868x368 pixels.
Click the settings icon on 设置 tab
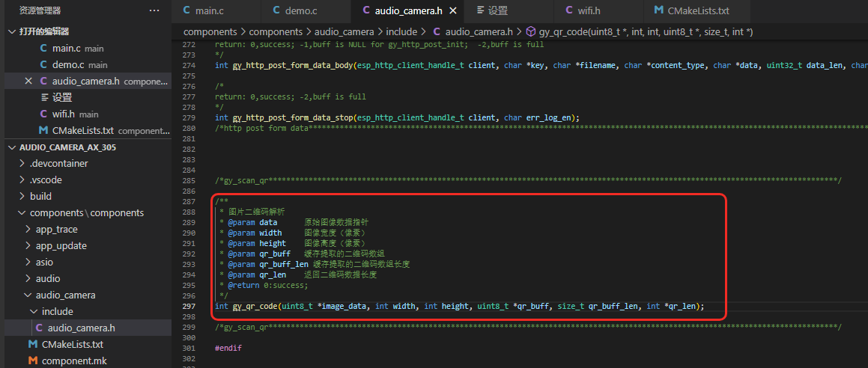pos(479,10)
